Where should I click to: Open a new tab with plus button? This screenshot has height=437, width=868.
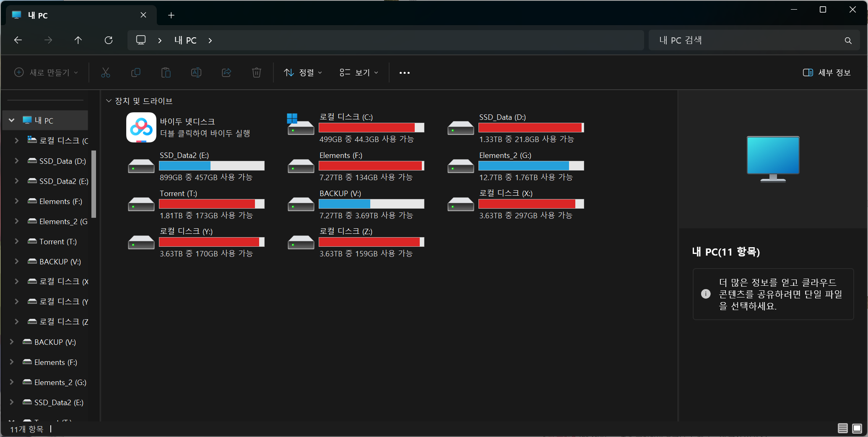(171, 16)
